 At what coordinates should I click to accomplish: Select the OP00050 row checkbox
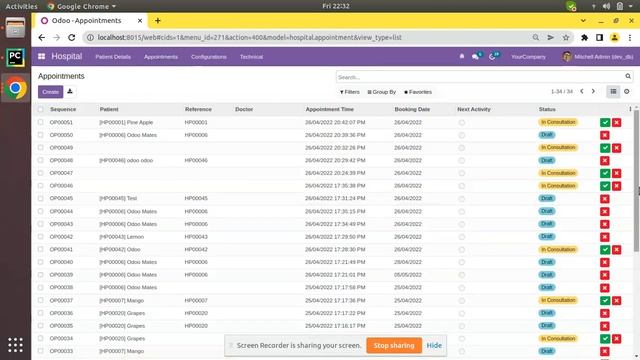40,135
